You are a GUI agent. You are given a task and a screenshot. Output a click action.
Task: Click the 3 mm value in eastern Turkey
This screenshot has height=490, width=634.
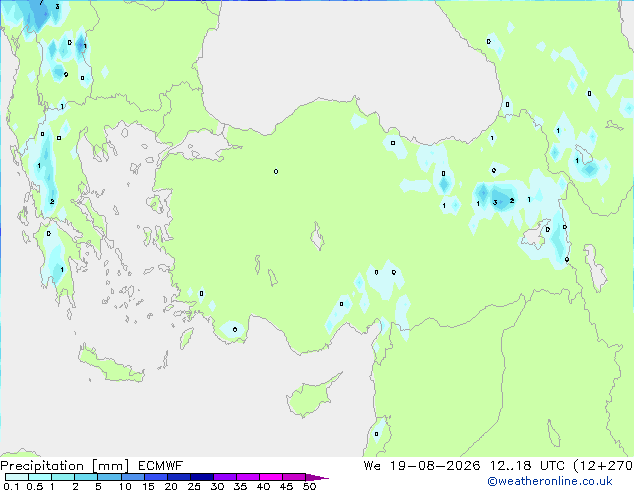pos(495,203)
